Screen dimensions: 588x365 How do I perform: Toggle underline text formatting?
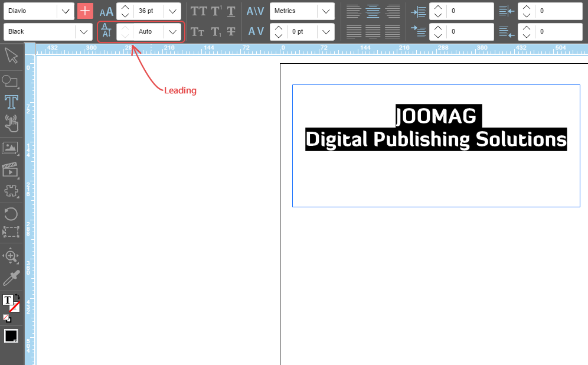231,11
